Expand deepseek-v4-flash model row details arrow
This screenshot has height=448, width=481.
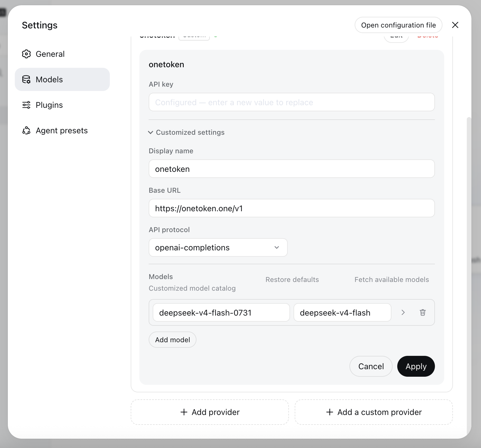click(403, 312)
